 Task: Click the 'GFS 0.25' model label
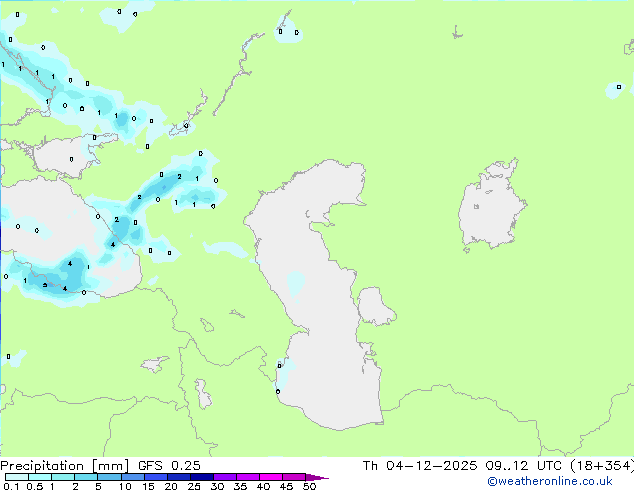[x=169, y=466]
